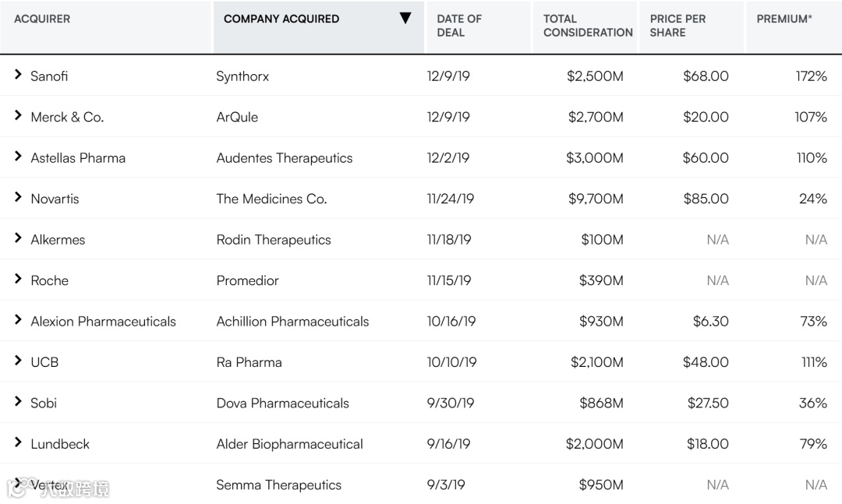Open the Alexion Pharmaceuticals row chevron

(x=18, y=320)
